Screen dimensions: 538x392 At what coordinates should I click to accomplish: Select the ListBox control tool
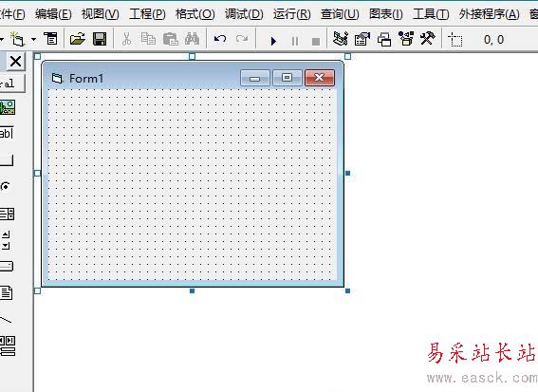click(8, 214)
